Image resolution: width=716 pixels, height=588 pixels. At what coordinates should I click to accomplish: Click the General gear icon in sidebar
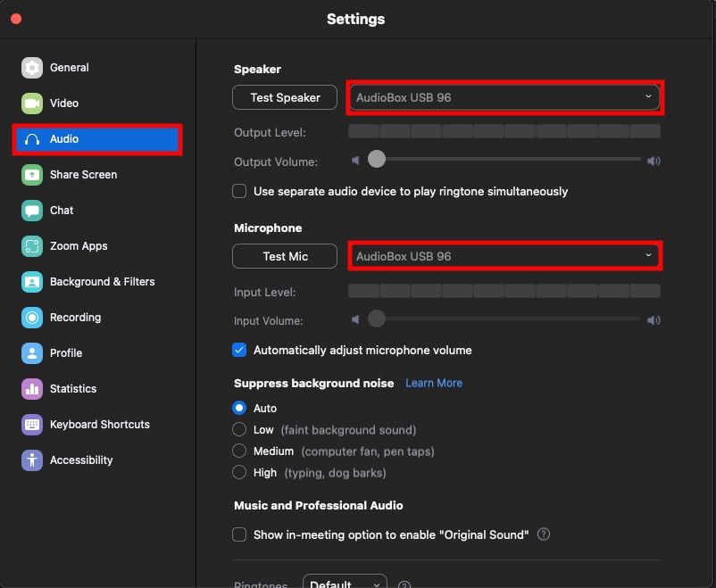(x=32, y=68)
